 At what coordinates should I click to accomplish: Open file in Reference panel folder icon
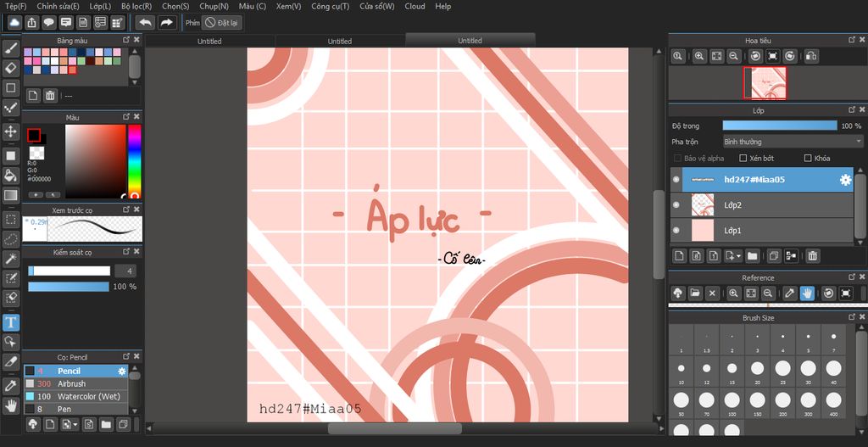pyautogui.click(x=695, y=293)
